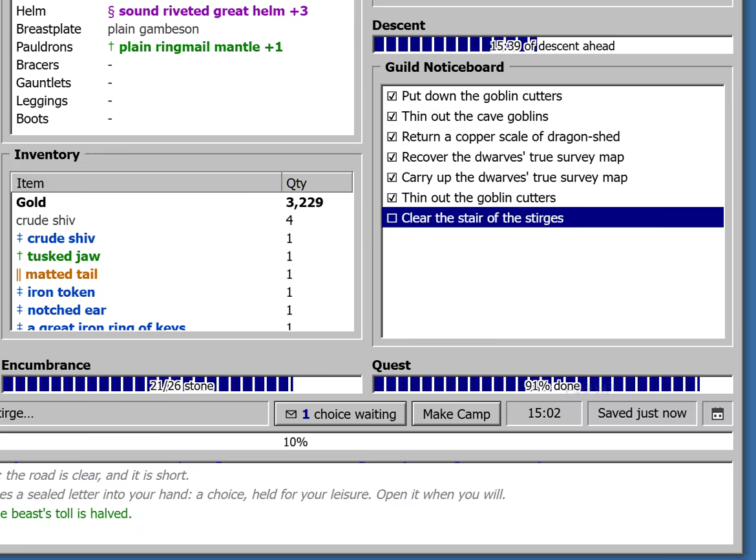This screenshot has width=756, height=560.
Task: Click the 'plain gambeson' breastplate entry
Action: click(153, 29)
